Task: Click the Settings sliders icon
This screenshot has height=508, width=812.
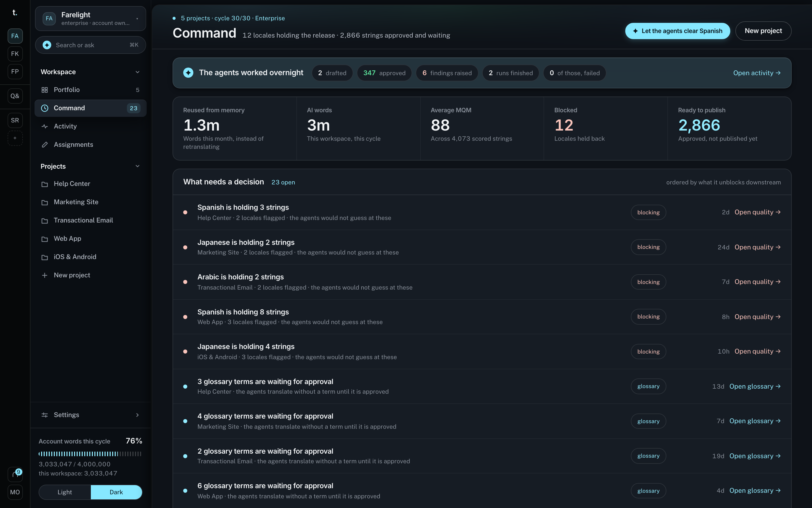Action: tap(45, 415)
